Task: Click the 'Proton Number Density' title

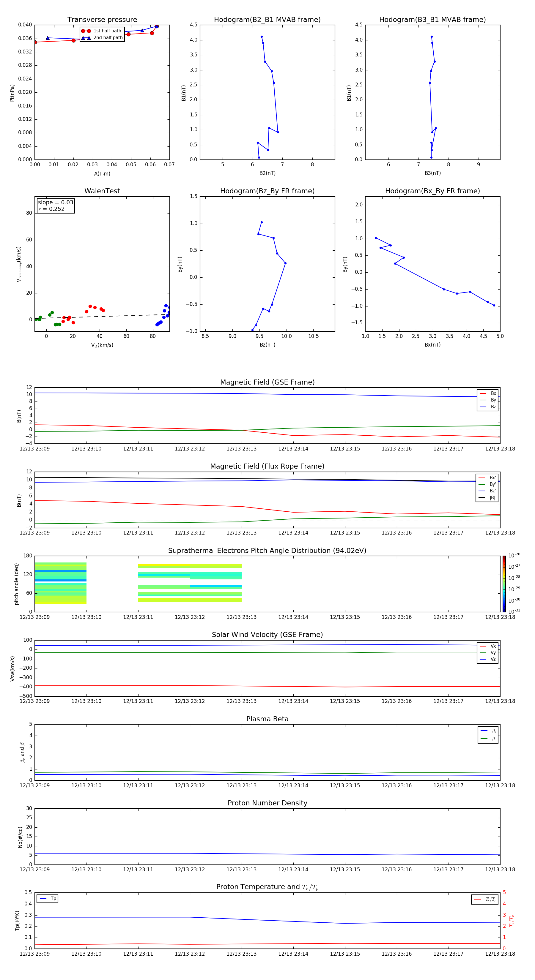Action: (x=267, y=803)
